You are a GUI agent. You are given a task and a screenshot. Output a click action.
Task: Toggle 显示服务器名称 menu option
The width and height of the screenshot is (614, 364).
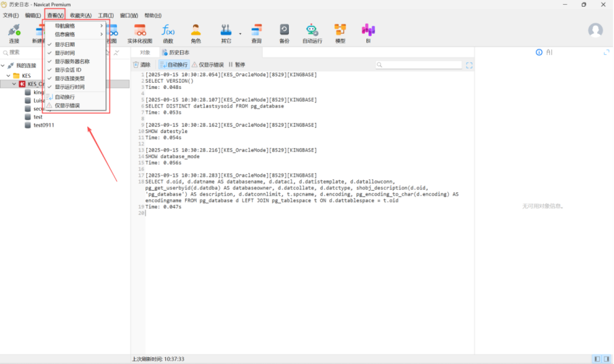pos(71,61)
